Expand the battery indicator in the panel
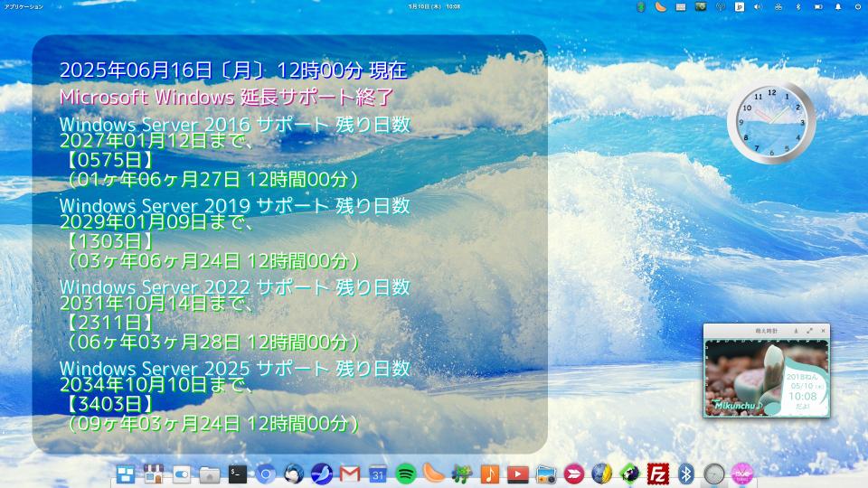 point(817,6)
